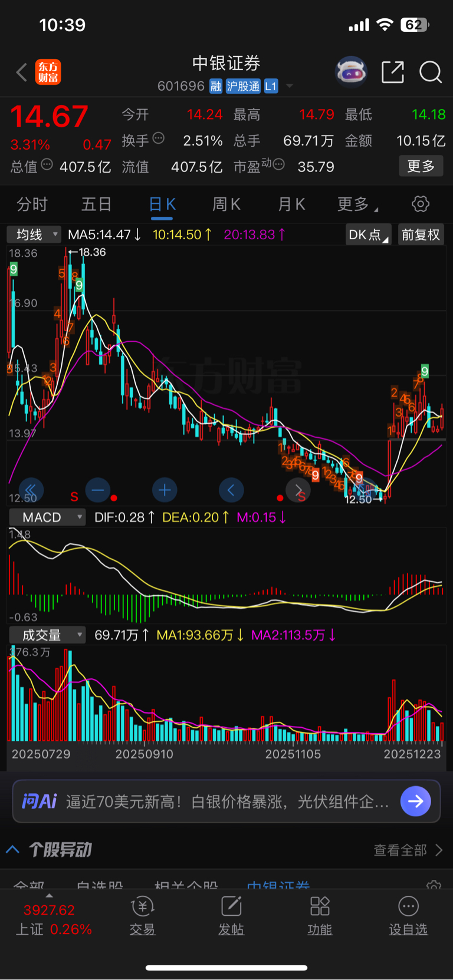This screenshot has width=453, height=980.
Task: Open chart settings gear icon
Action: (421, 204)
